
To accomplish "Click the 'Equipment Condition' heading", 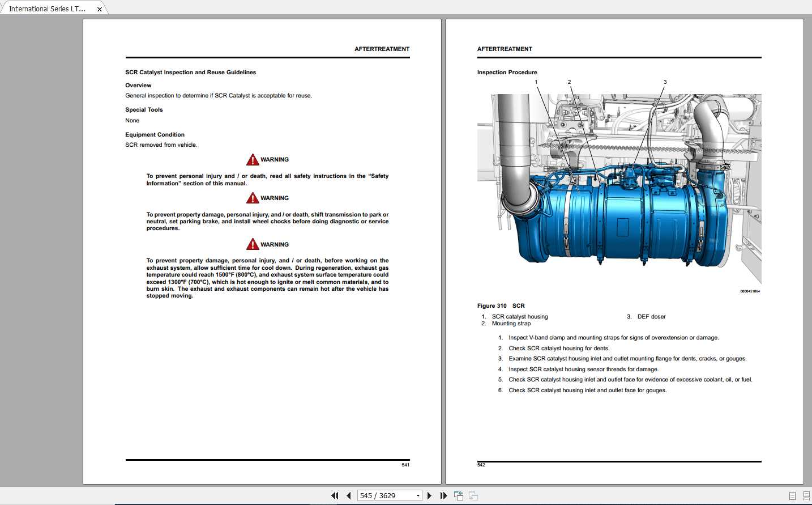I will point(155,135).
